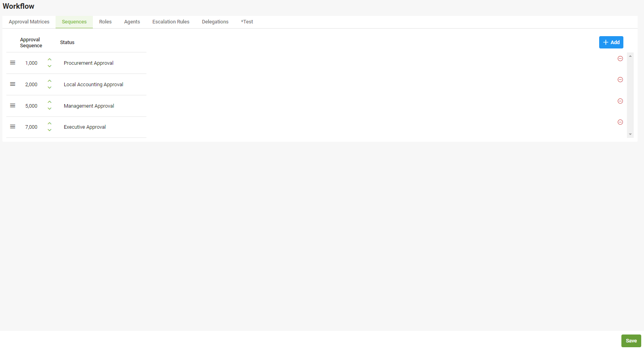644x350 pixels.
Task: Remove the Local Accounting Approval sequence
Action: click(620, 80)
